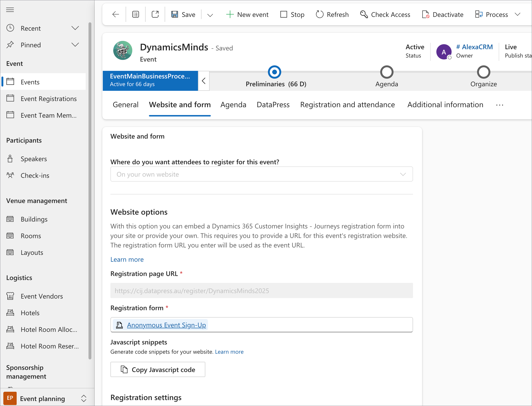532x406 pixels.
Task: Click the Rooms icon in sidebar
Action: click(10, 236)
